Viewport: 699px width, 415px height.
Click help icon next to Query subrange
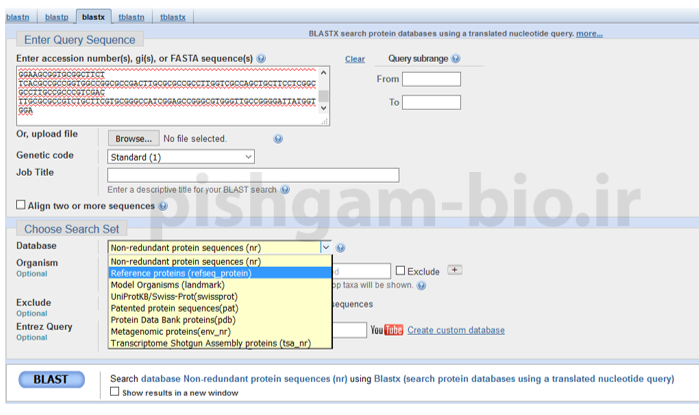click(456, 59)
